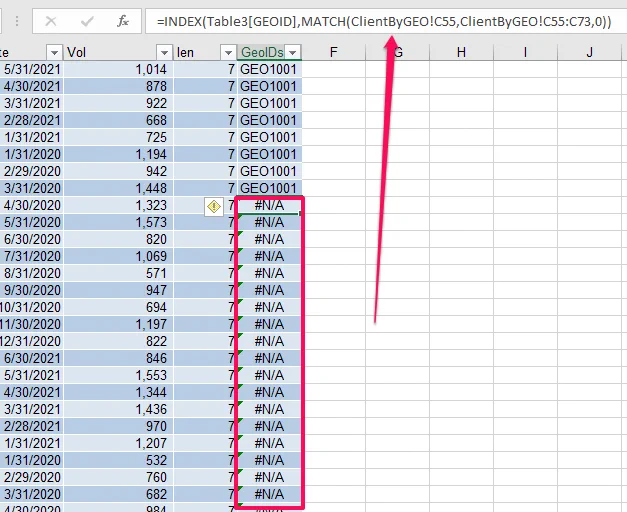Screen dimensions: 627x512
Task: Select GEO1001 cell in 1,448 row
Action: [x=270, y=188]
